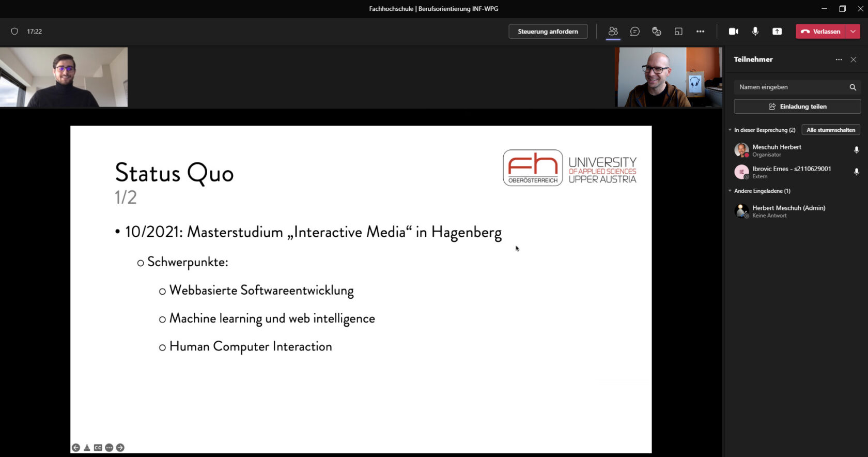The width and height of the screenshot is (868, 457).
Task: Open the meeting chat panel
Action: click(634, 32)
